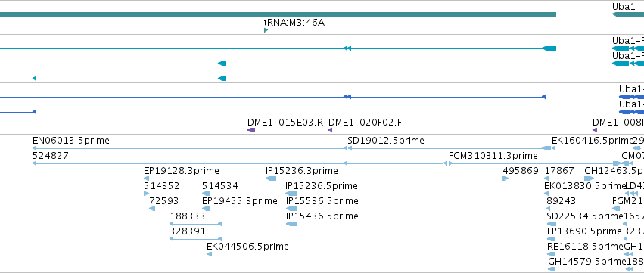Click the IP15436.5prime EST feature block
This screenshot has width=644, height=273.
291,224
